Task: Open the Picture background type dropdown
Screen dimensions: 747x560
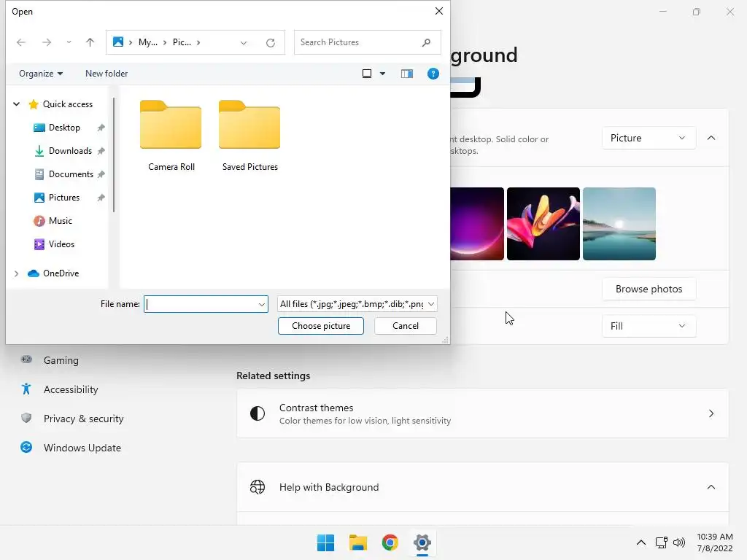Action: [x=649, y=138]
